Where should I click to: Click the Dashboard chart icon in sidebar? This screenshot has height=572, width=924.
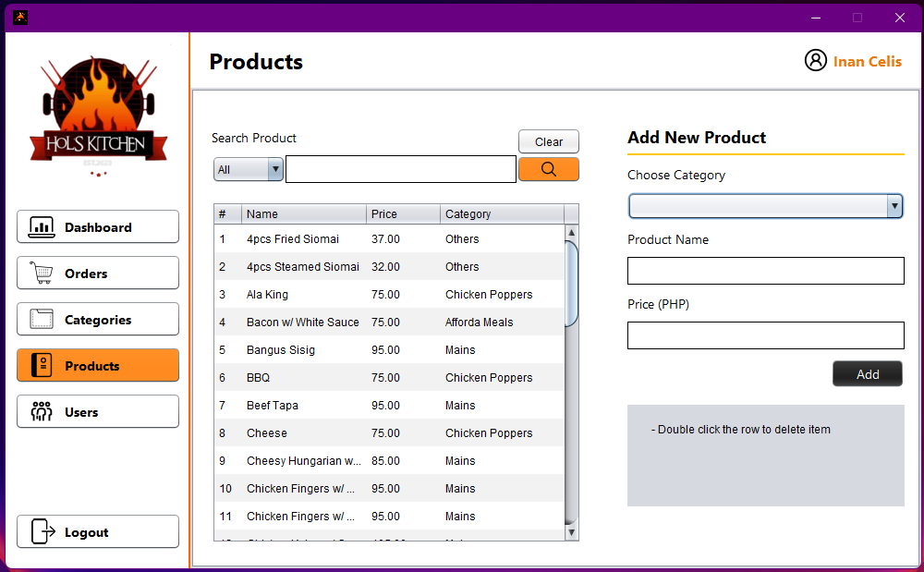(x=42, y=227)
